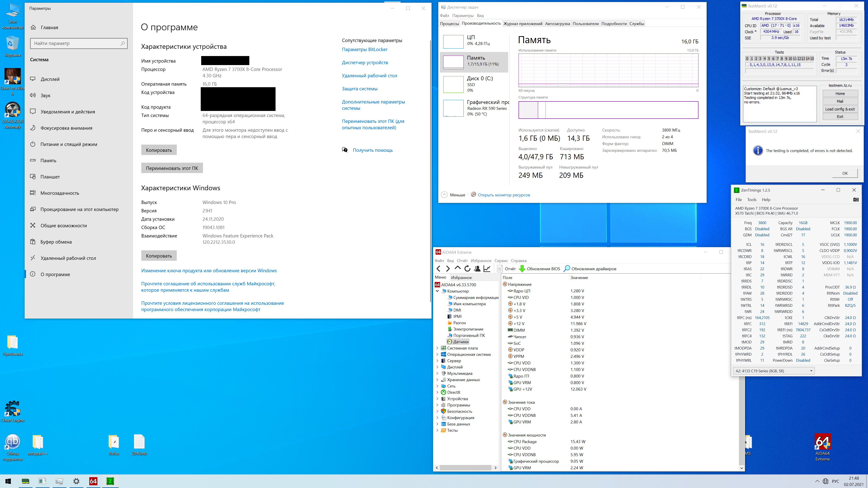Viewport: 868px width, 488px height.
Task: Take ZenTimings screenshot via camera icon
Action: tap(856, 199)
